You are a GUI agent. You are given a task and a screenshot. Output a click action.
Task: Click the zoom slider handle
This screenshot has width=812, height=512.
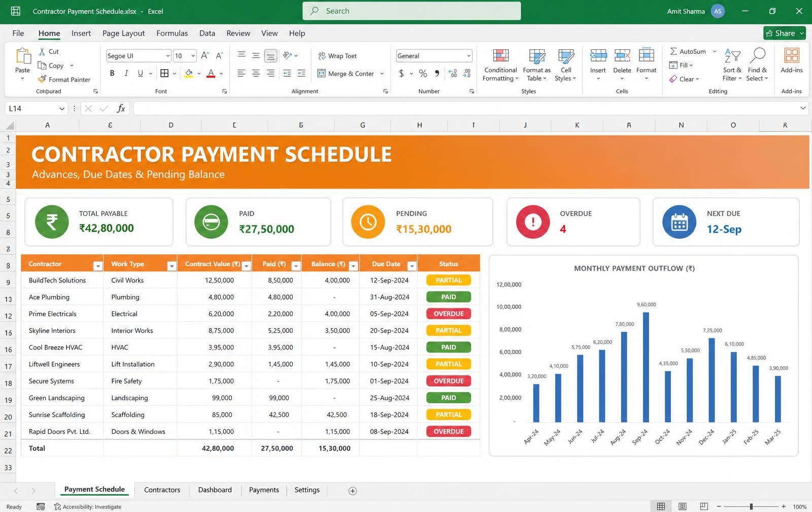tap(751, 506)
